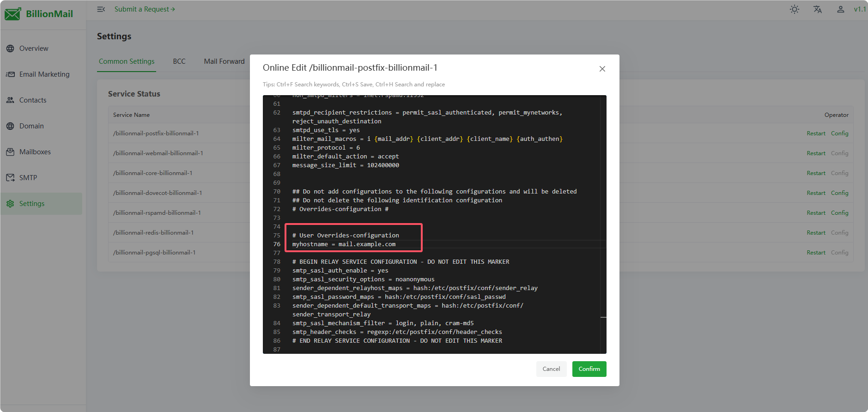This screenshot has height=412, width=868.
Task: Click the Mailboxes icon in sidebar
Action: 10,152
